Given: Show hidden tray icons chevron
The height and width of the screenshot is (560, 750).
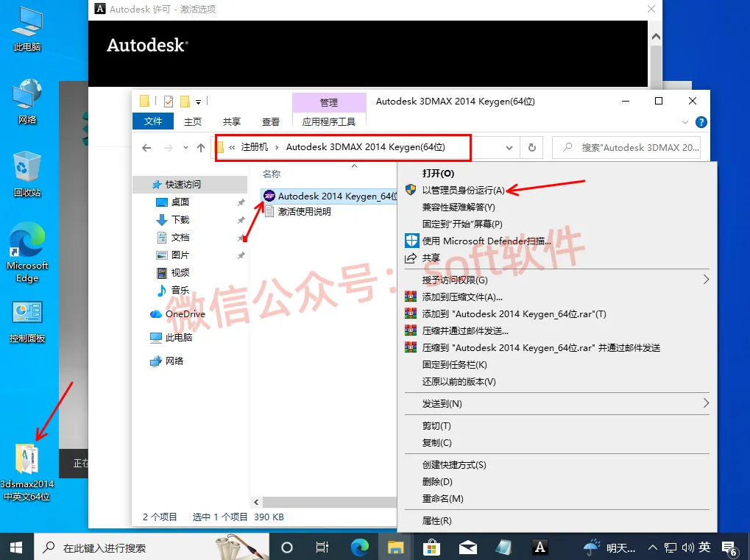Looking at the screenshot, I should pos(652,547).
